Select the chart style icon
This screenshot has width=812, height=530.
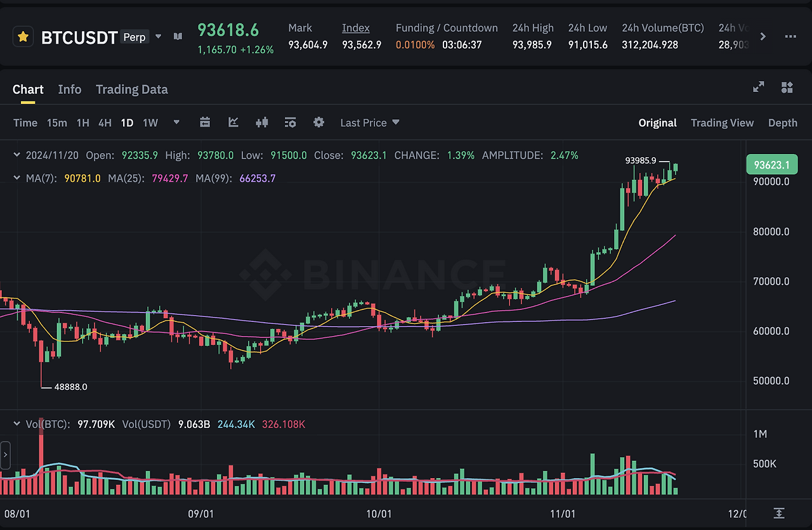(233, 122)
